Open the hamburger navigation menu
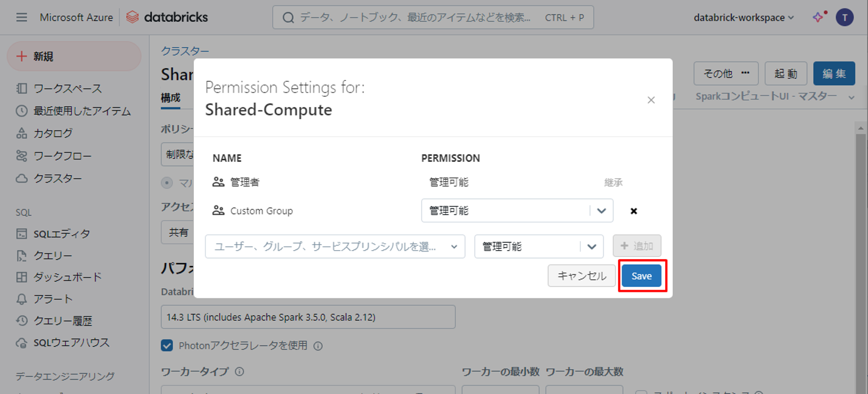Viewport: 868px width, 394px height. pyautogui.click(x=22, y=18)
